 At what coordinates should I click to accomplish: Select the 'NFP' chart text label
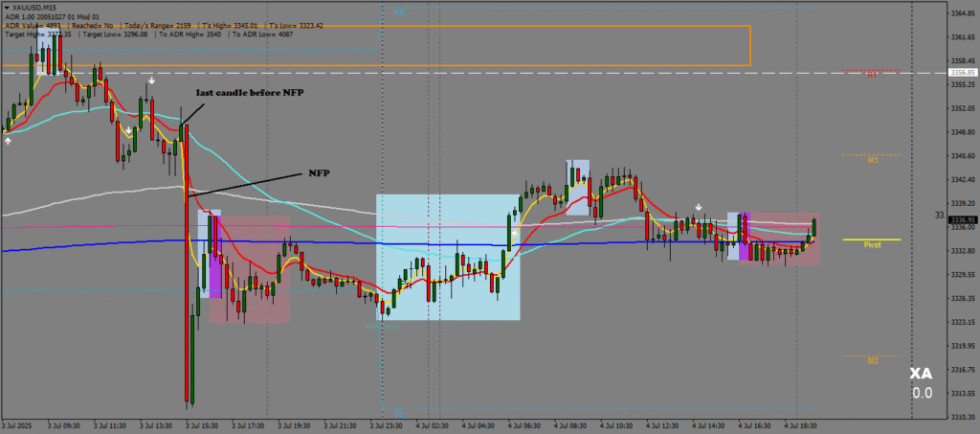point(320,172)
